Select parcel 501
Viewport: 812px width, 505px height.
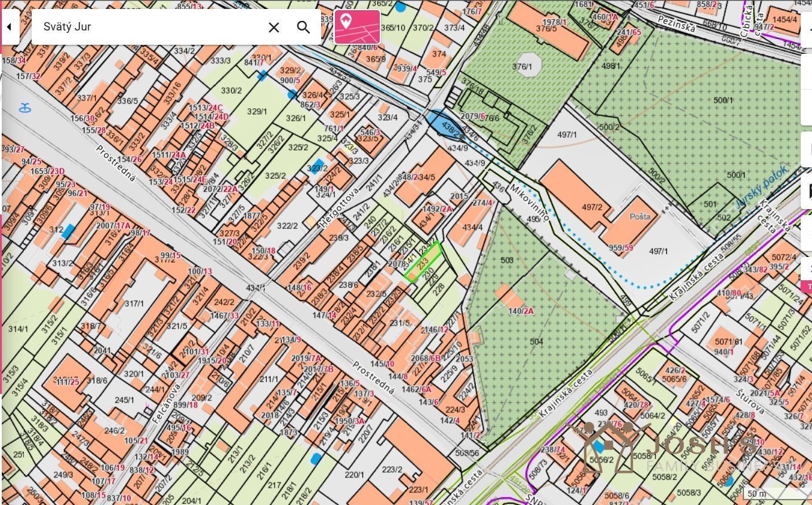(x=709, y=204)
